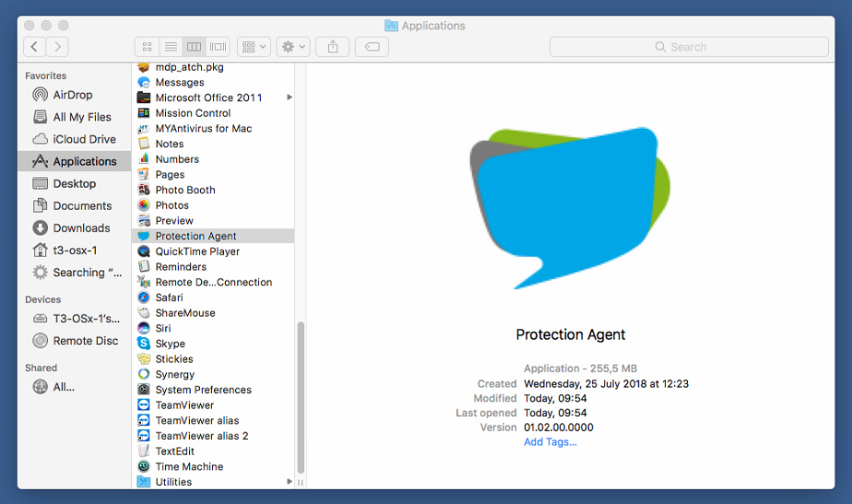Open Documents in the sidebar
Screen dimensions: 852x504
click(x=76, y=205)
